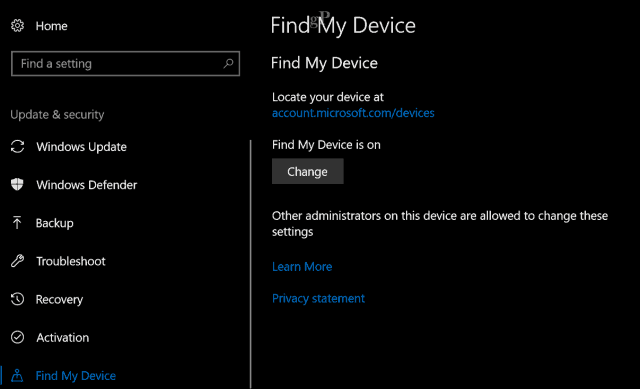Go to Windows Defender section
640x389 pixels.
point(87,184)
